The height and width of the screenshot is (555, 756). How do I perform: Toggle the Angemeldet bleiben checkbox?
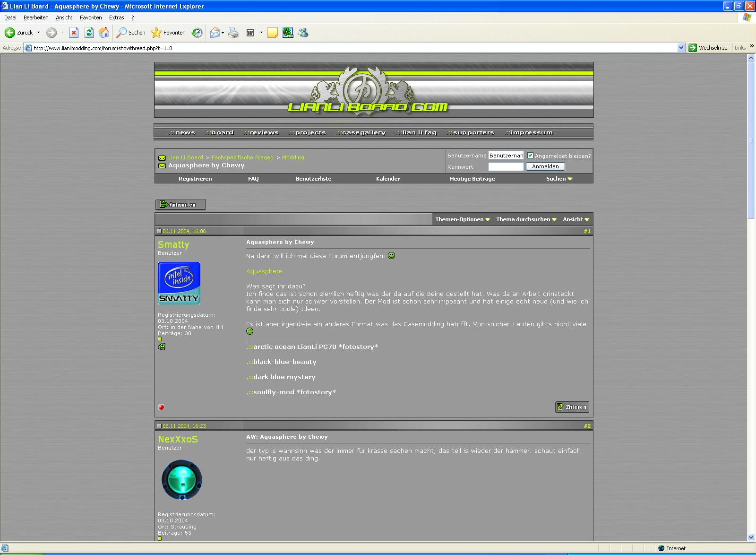pos(530,156)
